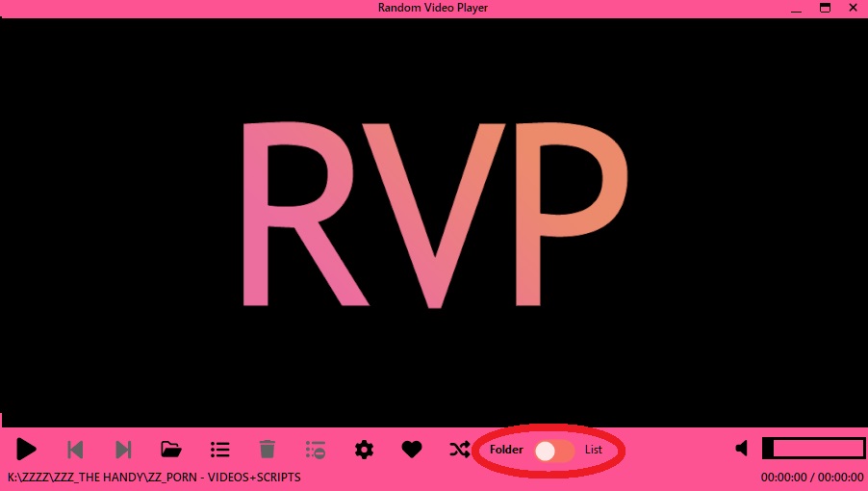868x491 pixels.
Task: Maximize the Random Video Player window
Action: point(825,8)
